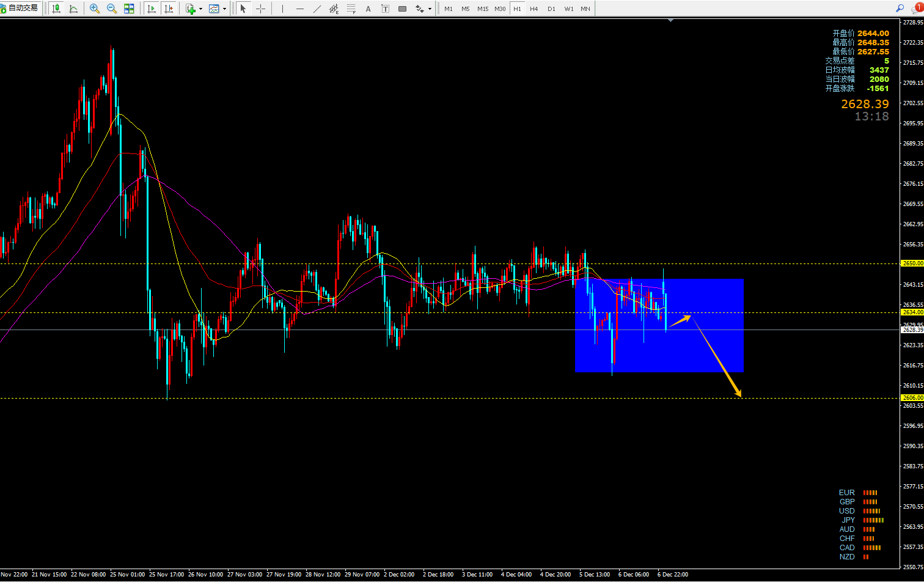Viewport: 924px width, 582px height.
Task: Zoom in on the chart
Action: (x=94, y=9)
